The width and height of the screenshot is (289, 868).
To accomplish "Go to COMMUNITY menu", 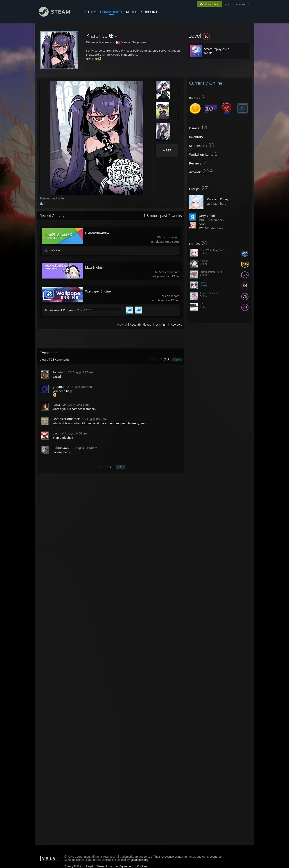I will tap(111, 12).
